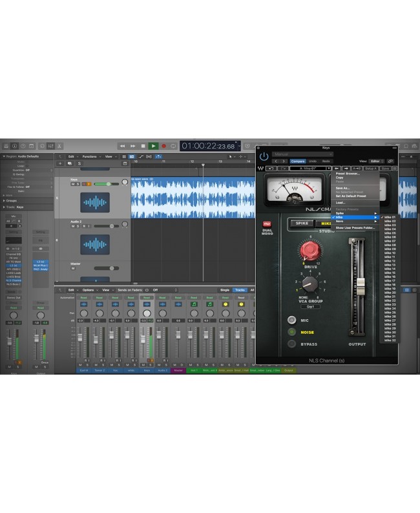
Task: Expand the Track: Keys section
Action: [4, 207]
